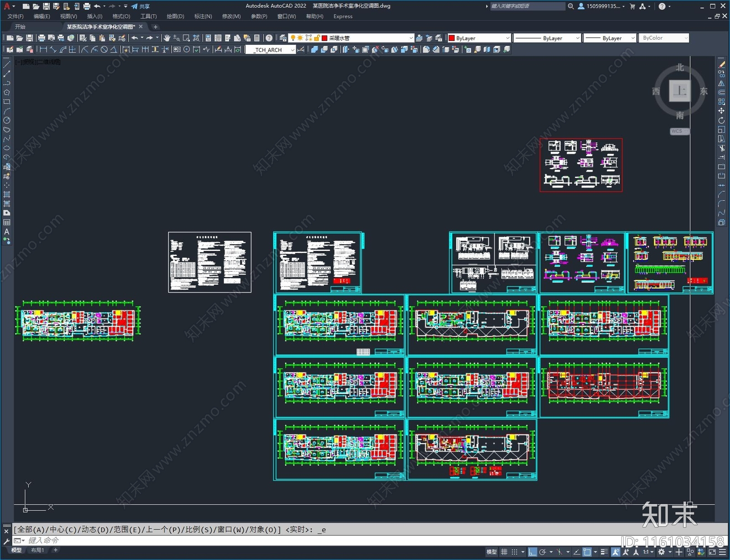Viewport: 730px width, 560px height.
Task: Toggle object snap in status bar
Action: (587, 552)
